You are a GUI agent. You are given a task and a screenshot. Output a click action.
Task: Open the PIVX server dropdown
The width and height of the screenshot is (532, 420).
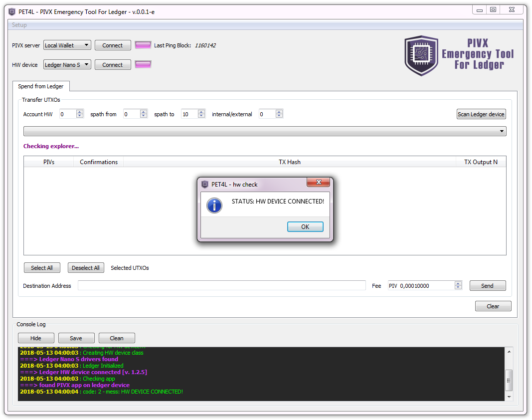point(67,45)
